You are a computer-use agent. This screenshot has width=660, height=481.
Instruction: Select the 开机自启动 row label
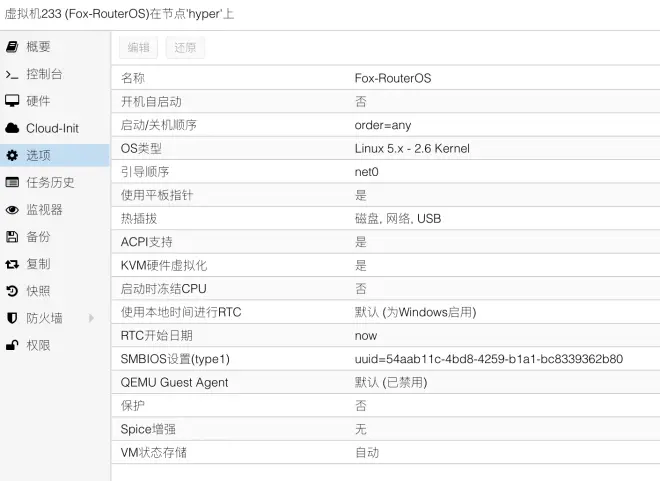[x=151, y=102]
